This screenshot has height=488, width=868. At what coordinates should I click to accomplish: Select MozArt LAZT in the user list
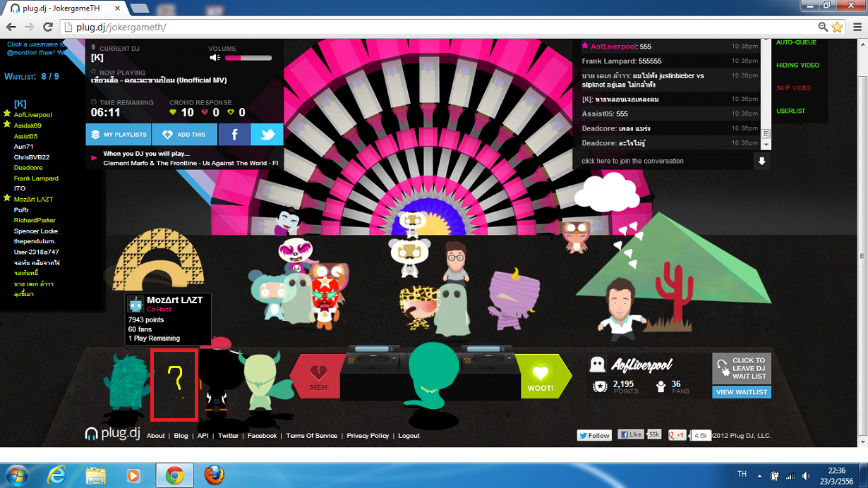point(33,199)
